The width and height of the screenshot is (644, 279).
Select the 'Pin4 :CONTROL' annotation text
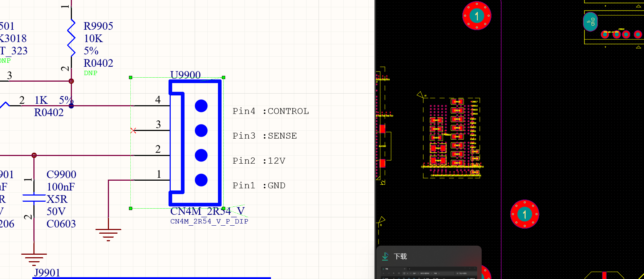(271, 111)
